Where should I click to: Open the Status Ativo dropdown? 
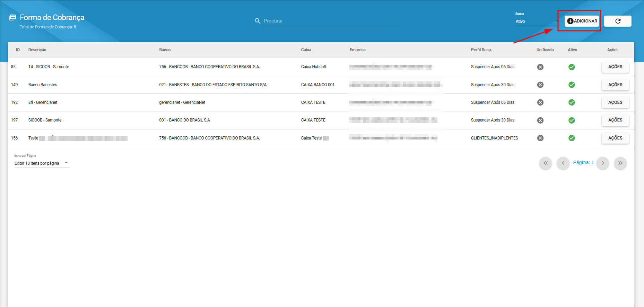pos(537,21)
